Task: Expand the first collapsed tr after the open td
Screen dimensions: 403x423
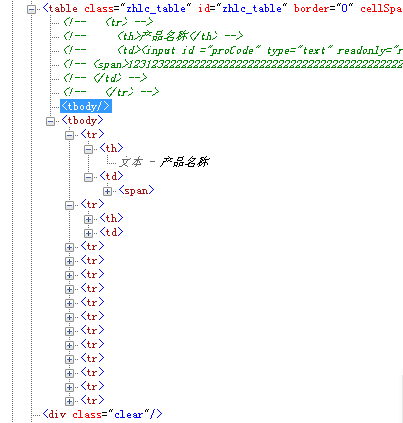Action: (x=69, y=247)
